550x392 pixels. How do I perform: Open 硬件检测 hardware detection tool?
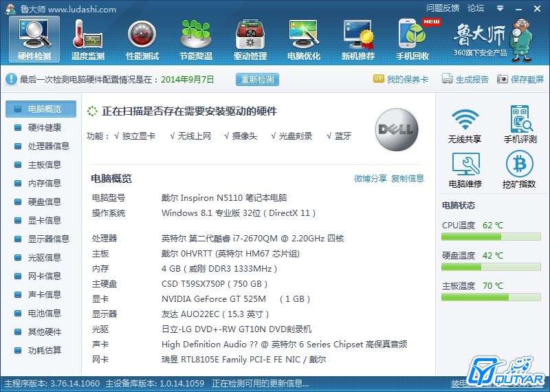point(34,40)
